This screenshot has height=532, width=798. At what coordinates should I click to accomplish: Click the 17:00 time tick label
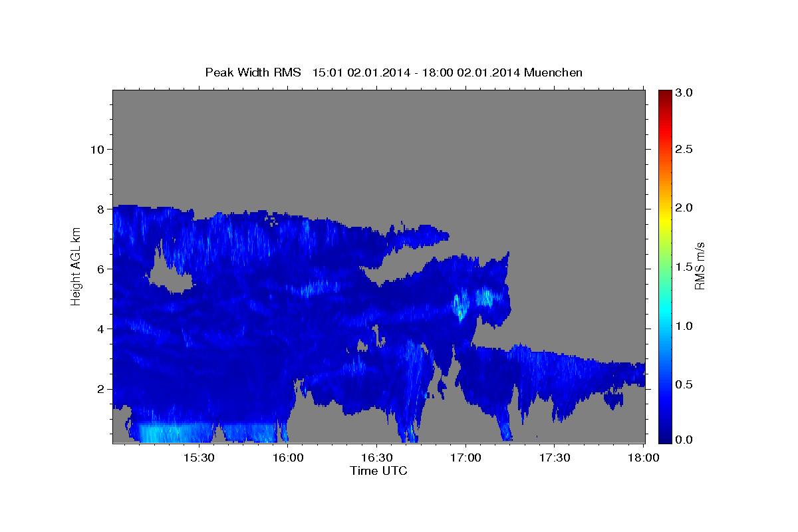[x=465, y=458]
